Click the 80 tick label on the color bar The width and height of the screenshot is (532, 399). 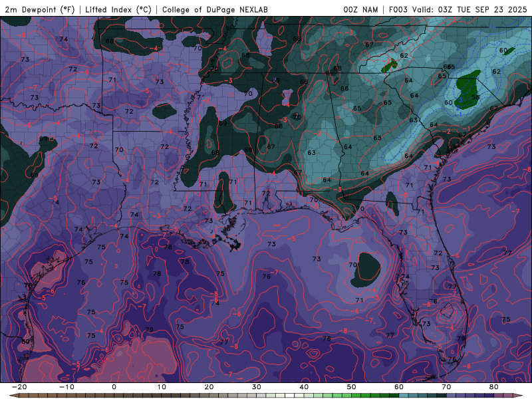(x=494, y=387)
